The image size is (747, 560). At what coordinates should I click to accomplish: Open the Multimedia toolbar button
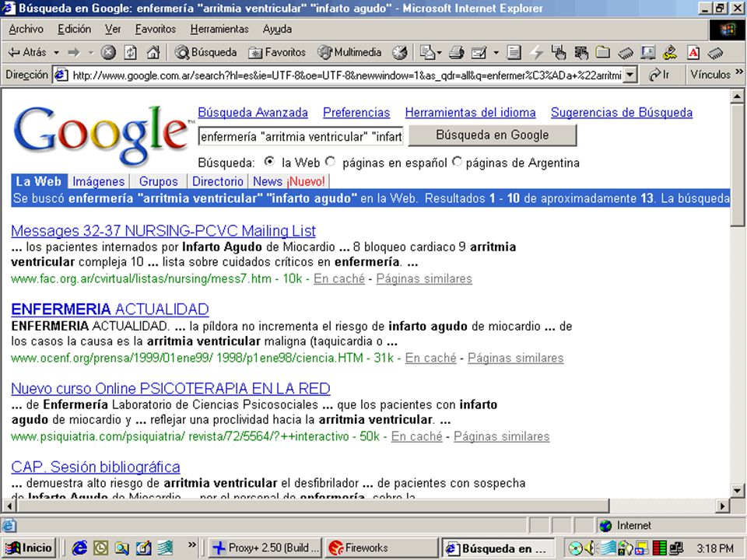point(350,52)
